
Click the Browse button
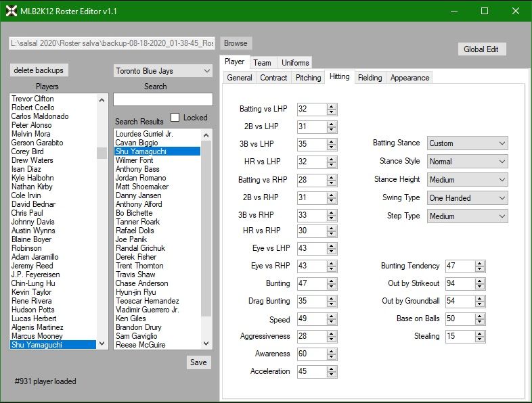click(x=236, y=43)
